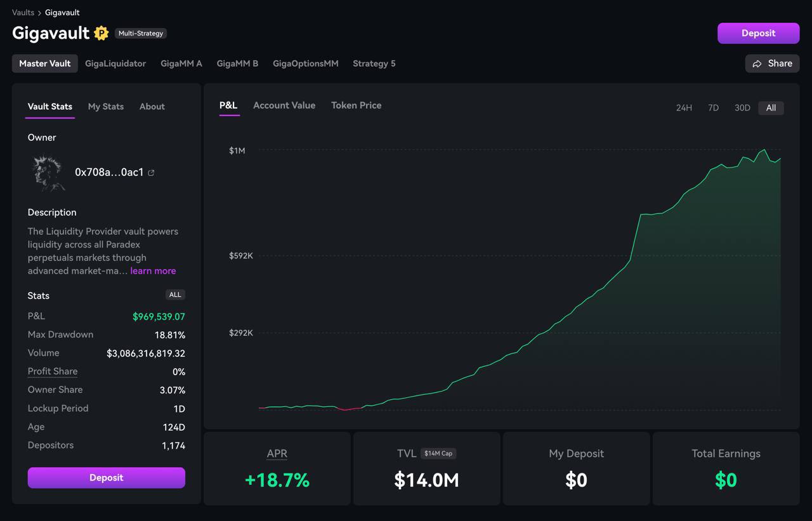Viewport: 812px width, 521px height.
Task: Click the owner avatar image
Action: [48, 173]
